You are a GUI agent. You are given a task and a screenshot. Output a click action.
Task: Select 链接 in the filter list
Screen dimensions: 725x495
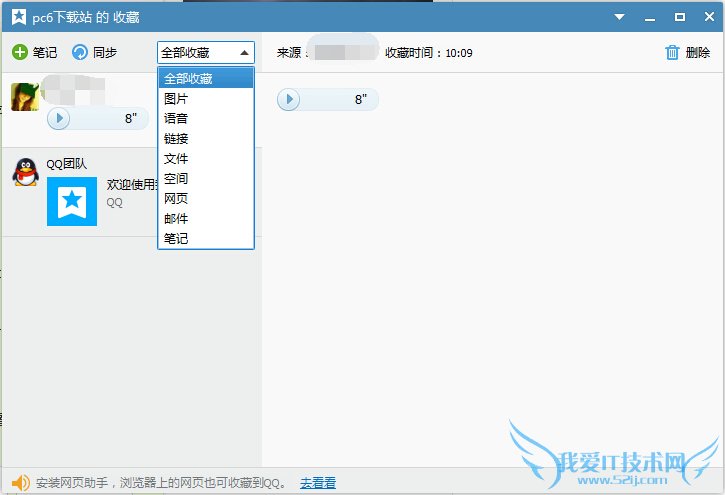206,138
